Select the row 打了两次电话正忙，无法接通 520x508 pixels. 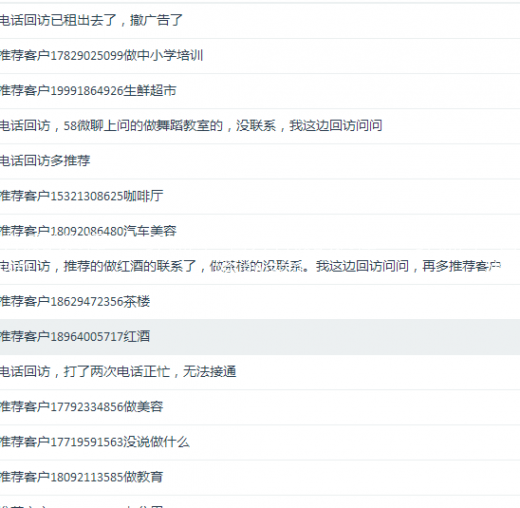pos(260,372)
